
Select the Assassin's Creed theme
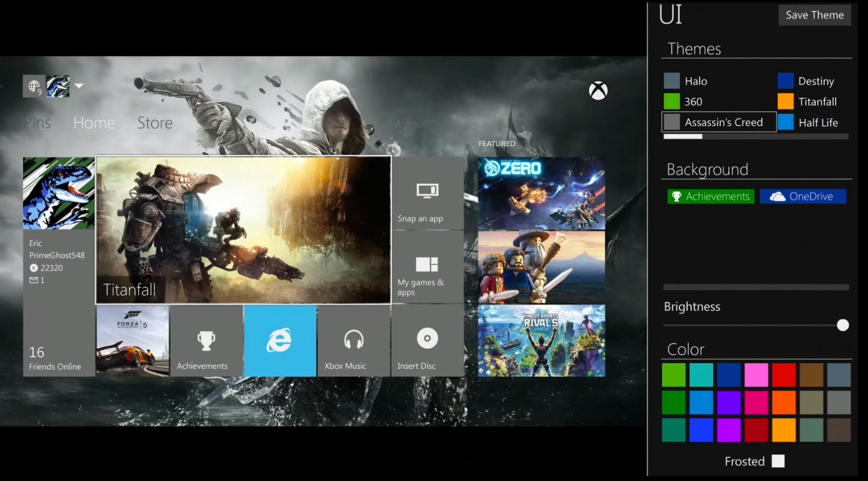719,122
